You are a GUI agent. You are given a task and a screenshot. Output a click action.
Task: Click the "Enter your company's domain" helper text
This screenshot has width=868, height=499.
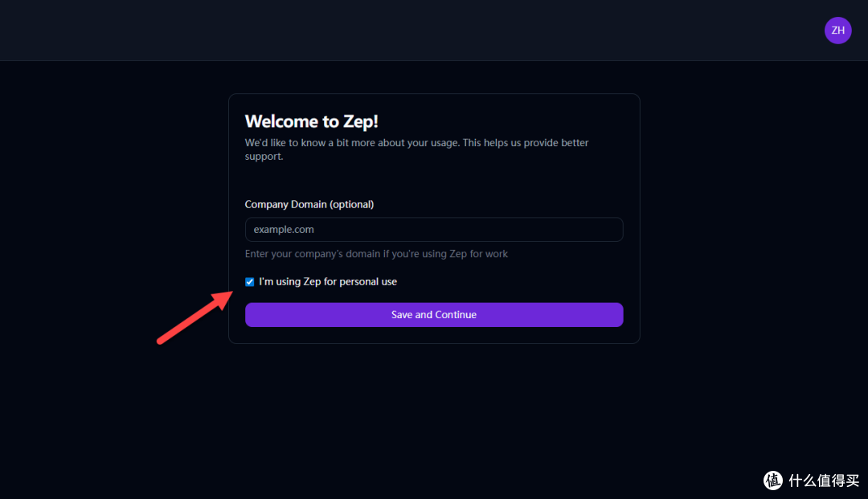click(376, 254)
